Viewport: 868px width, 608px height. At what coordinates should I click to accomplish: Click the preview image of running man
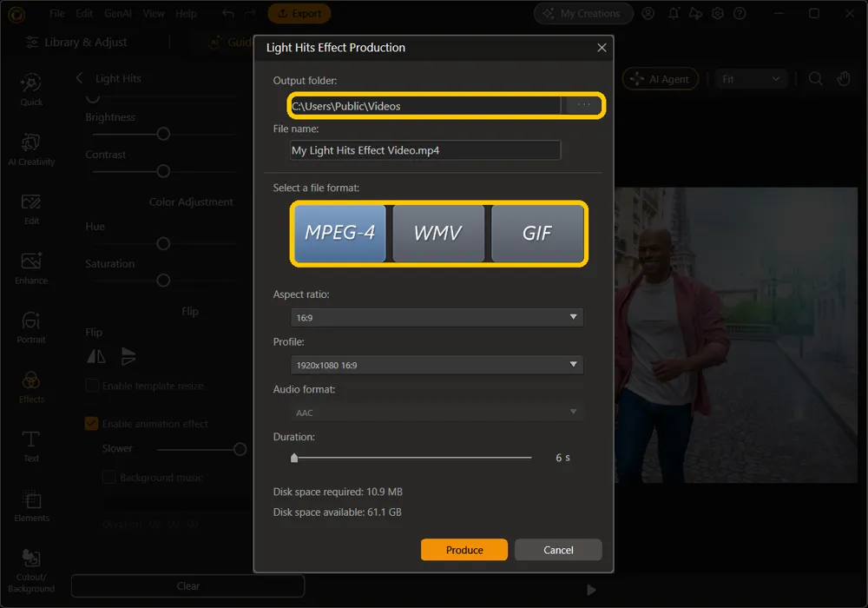[x=736, y=335]
